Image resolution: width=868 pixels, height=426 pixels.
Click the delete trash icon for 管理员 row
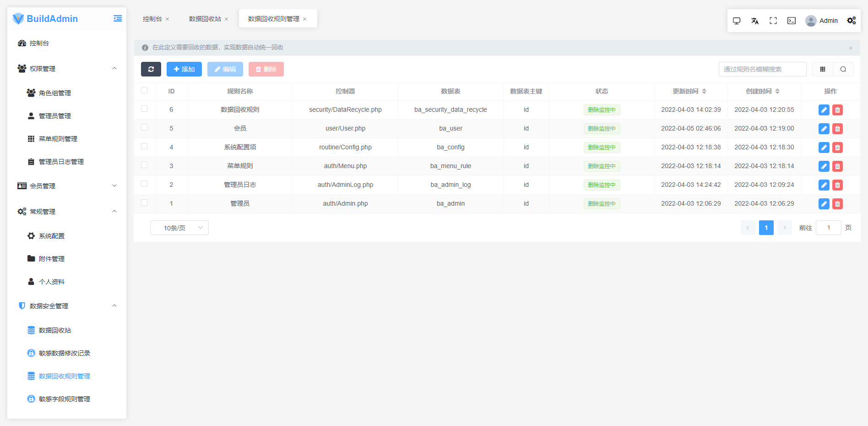(x=837, y=204)
